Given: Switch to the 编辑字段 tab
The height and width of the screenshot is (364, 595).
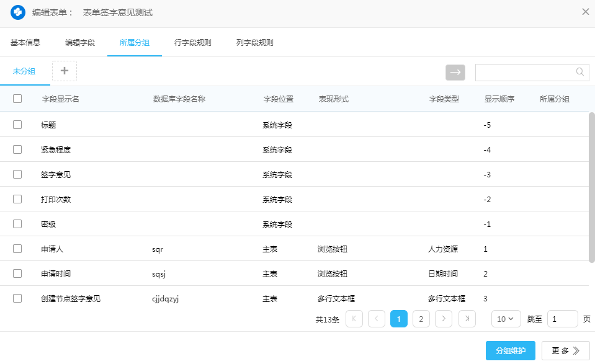Looking at the screenshot, I should pos(80,43).
